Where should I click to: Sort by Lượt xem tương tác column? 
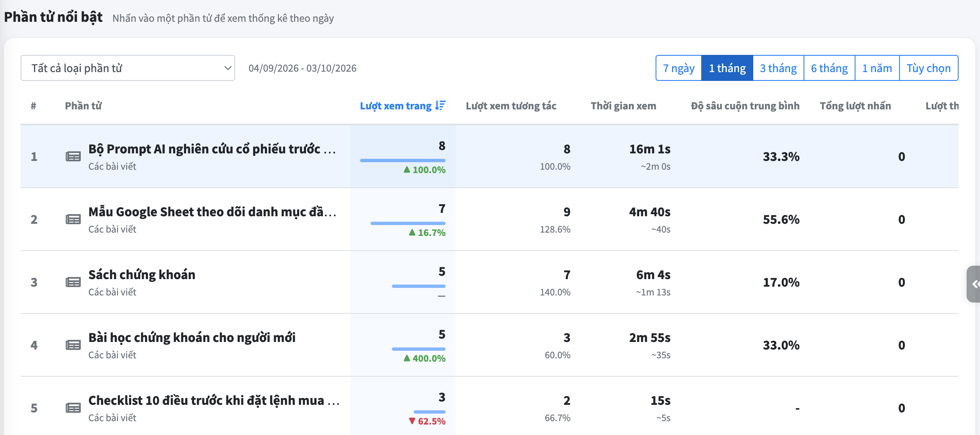(511, 106)
